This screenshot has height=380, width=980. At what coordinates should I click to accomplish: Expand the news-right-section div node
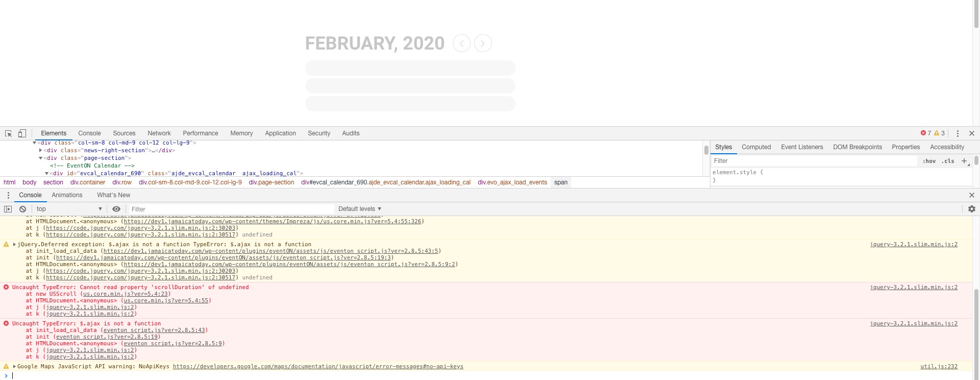pyautogui.click(x=41, y=150)
